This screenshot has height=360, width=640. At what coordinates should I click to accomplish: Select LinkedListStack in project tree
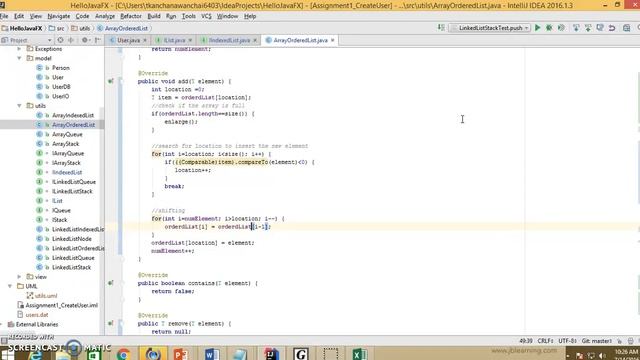(x=71, y=267)
